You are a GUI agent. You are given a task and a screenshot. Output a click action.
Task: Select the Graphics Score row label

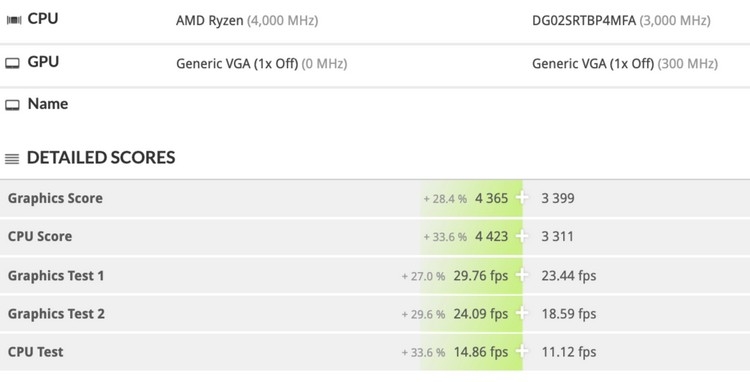click(x=55, y=198)
